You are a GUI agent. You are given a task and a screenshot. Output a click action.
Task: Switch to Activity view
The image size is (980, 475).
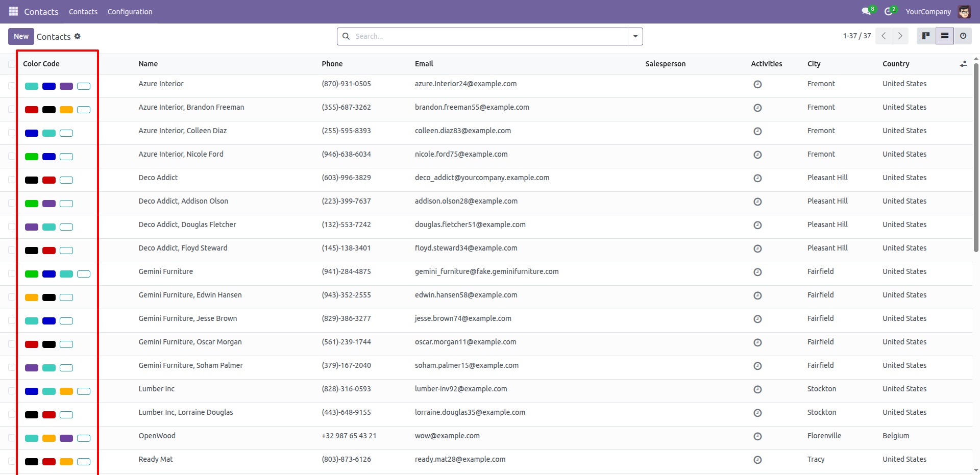click(963, 36)
